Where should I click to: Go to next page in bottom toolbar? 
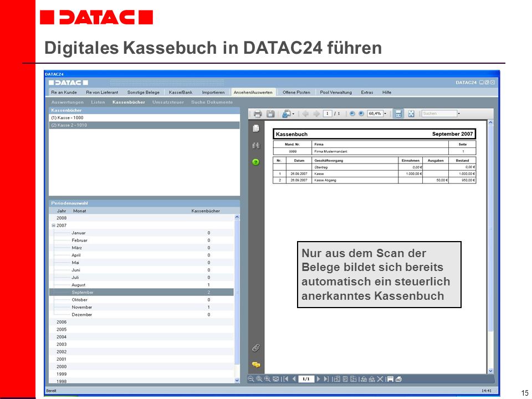tap(318, 379)
